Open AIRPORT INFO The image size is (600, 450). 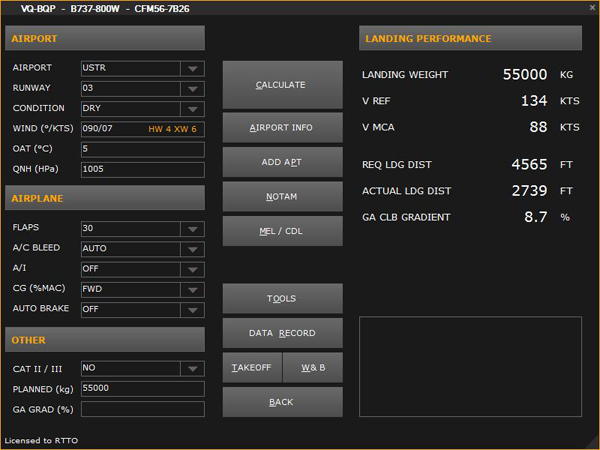282,128
